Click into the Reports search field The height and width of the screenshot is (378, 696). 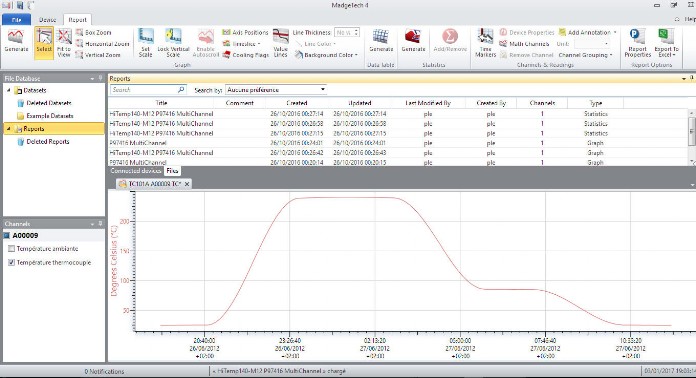pos(144,90)
